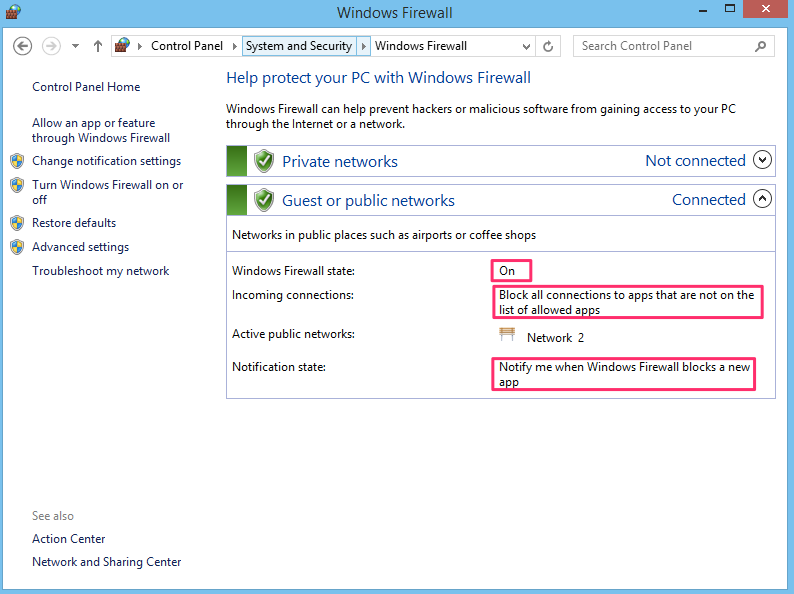Click shield icon beside Restore defaults
Viewport: 794px width, 594px height.
(x=17, y=223)
